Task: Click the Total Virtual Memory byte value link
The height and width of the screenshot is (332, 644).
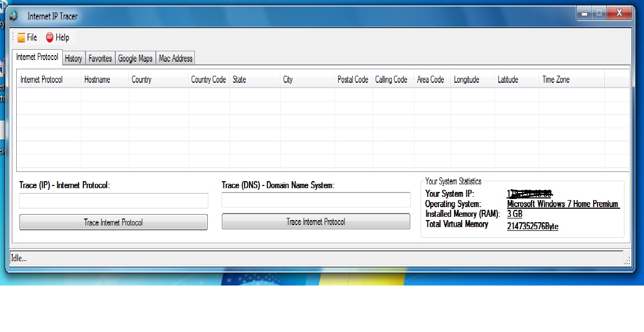Action: click(533, 227)
